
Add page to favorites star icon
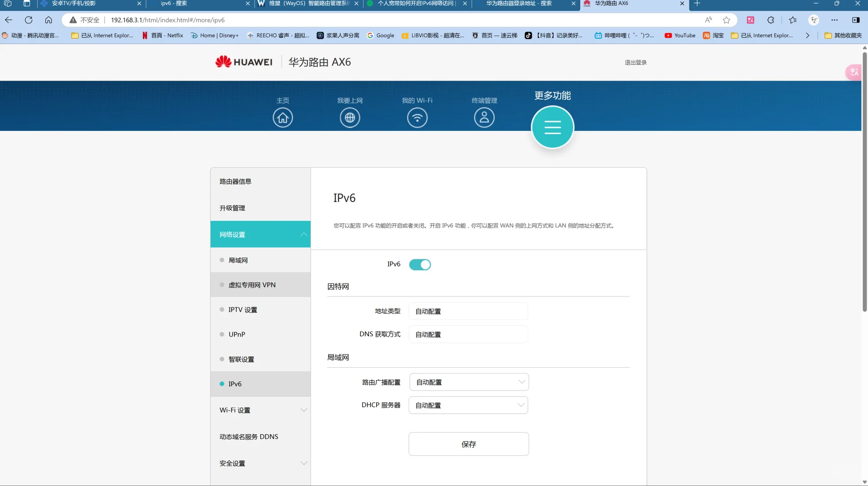click(x=726, y=20)
